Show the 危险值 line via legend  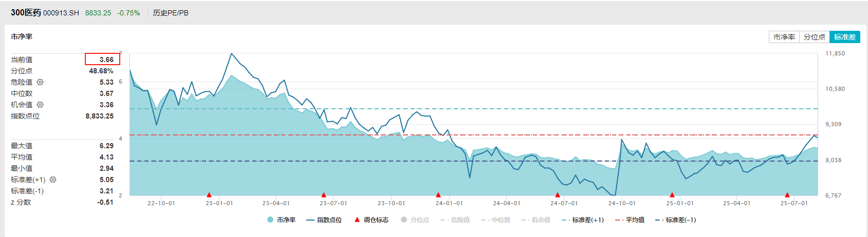pos(455,220)
